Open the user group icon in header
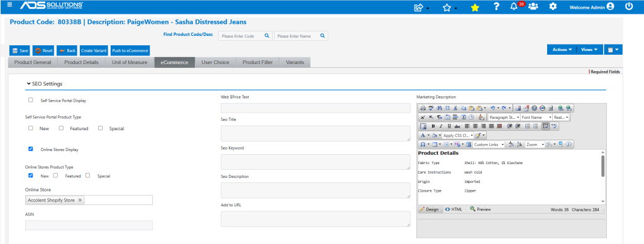644x244 pixels. click(x=533, y=6)
